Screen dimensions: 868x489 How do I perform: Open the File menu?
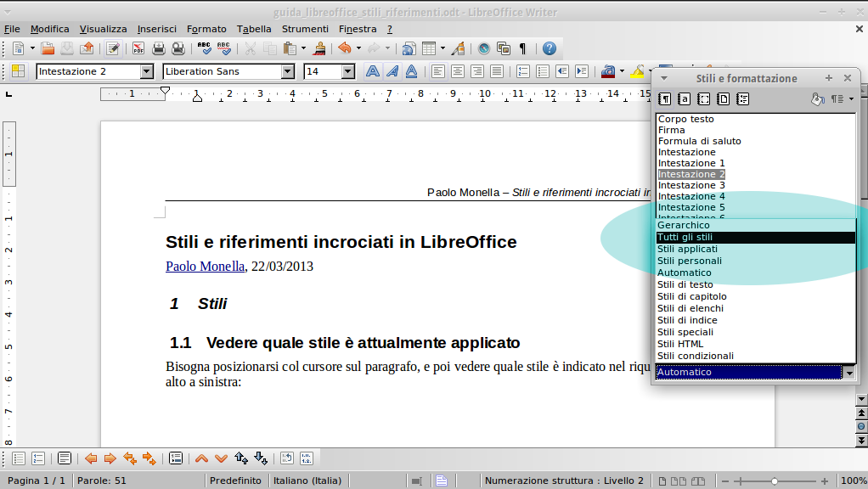click(x=12, y=29)
